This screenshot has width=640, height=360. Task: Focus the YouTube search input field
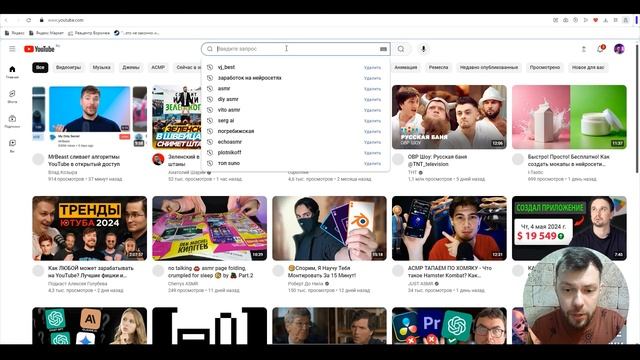point(297,49)
